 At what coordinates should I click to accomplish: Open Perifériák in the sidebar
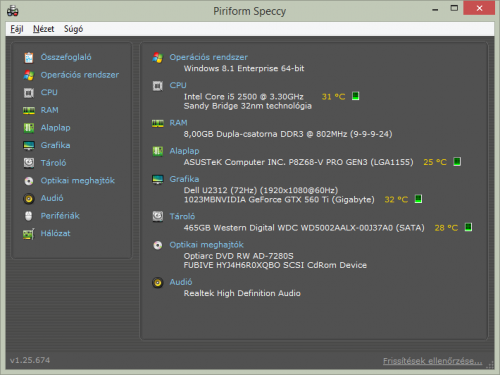click(x=60, y=216)
